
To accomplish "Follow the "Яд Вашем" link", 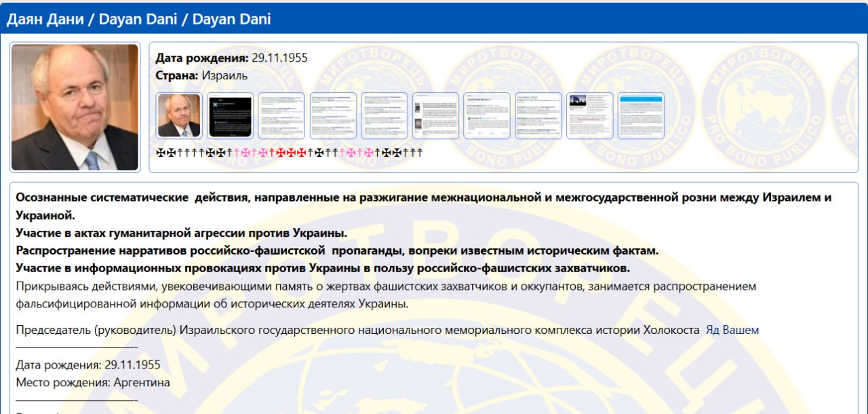I will pos(732,331).
